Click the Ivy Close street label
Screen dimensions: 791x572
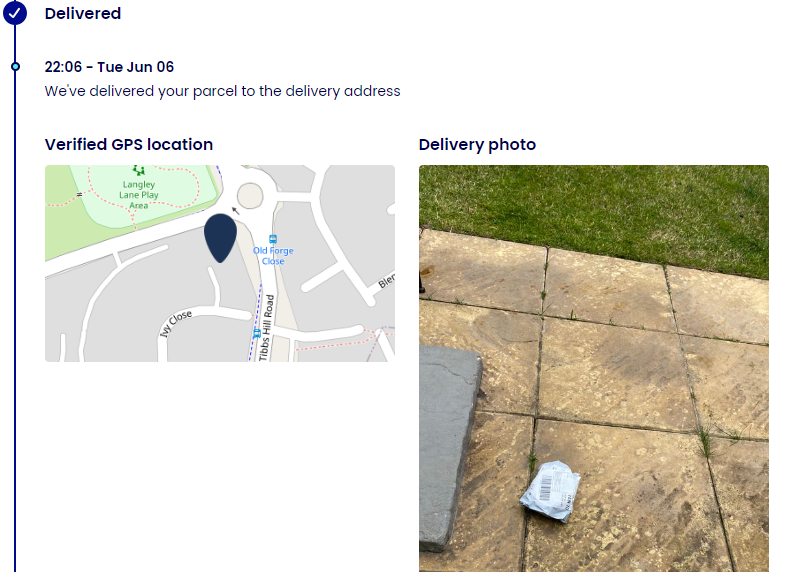tap(176, 323)
